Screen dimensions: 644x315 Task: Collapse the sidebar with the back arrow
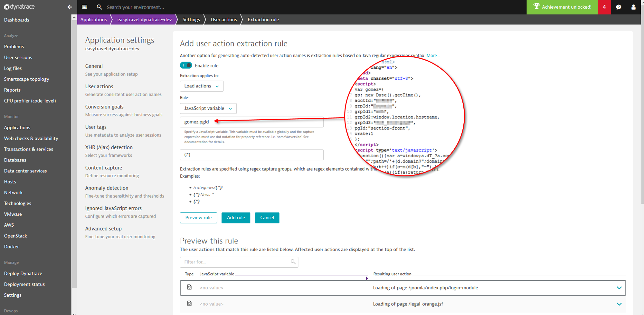pyautogui.click(x=70, y=7)
